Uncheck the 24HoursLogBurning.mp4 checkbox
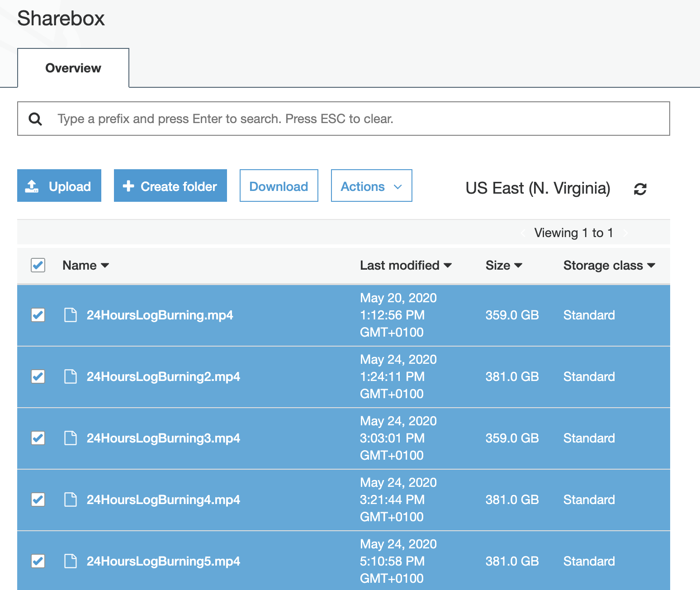 pyautogui.click(x=38, y=315)
